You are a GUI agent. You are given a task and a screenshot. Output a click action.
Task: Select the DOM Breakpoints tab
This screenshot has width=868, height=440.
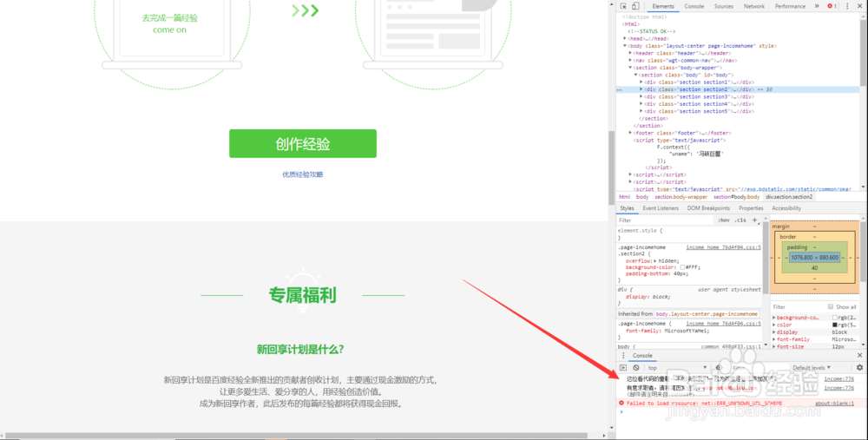tap(708, 208)
